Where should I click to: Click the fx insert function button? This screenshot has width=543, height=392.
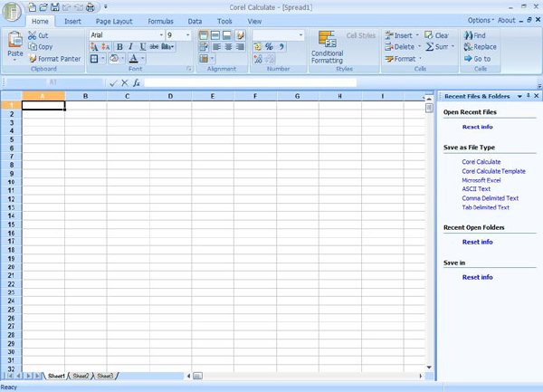tap(137, 82)
